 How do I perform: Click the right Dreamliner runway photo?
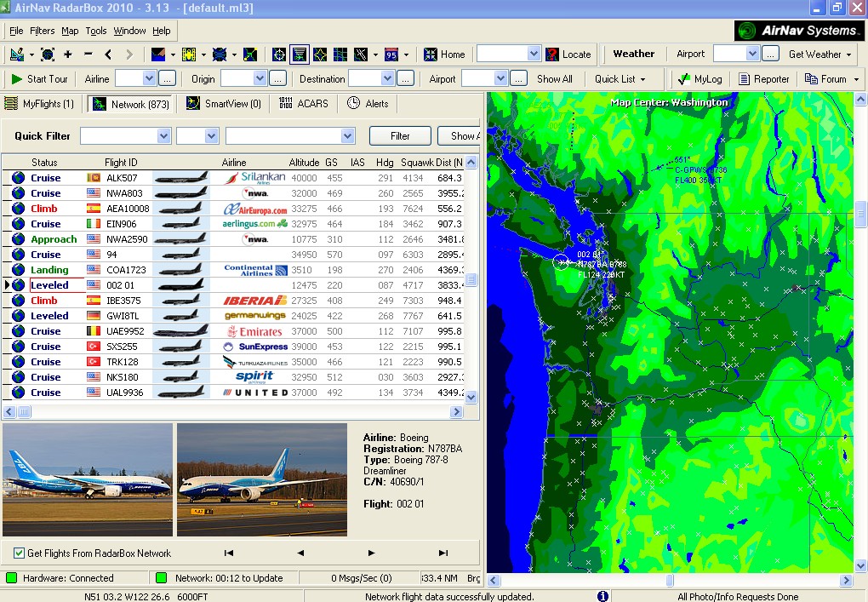click(x=262, y=479)
